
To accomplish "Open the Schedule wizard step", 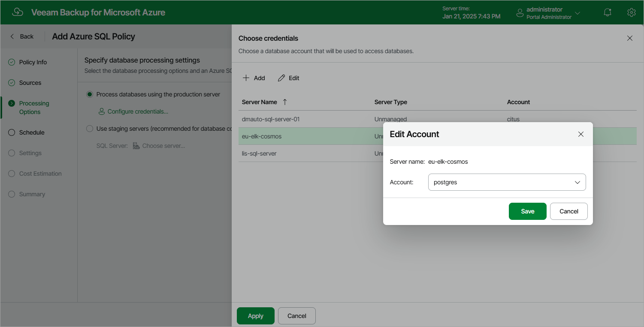I will point(32,132).
